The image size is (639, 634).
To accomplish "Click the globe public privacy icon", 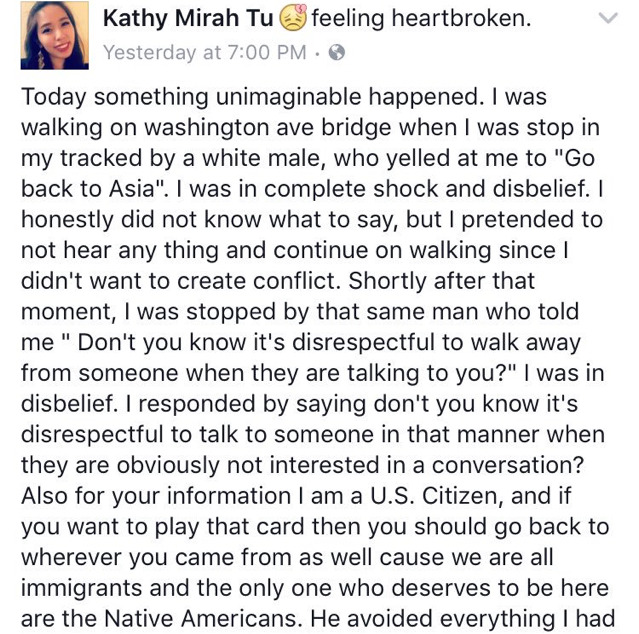I will coord(336,52).
